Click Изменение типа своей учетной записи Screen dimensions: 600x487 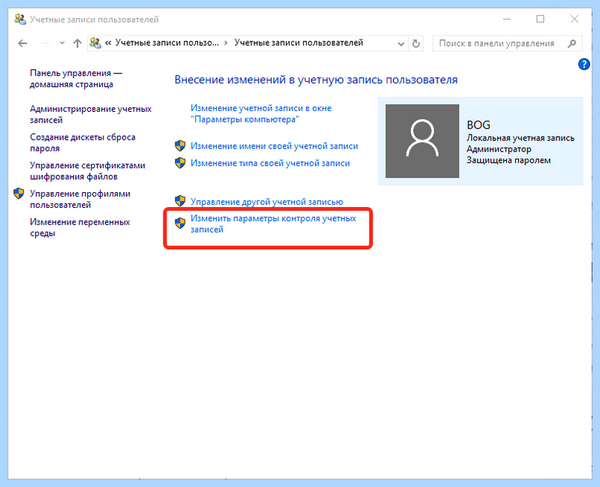coord(270,163)
